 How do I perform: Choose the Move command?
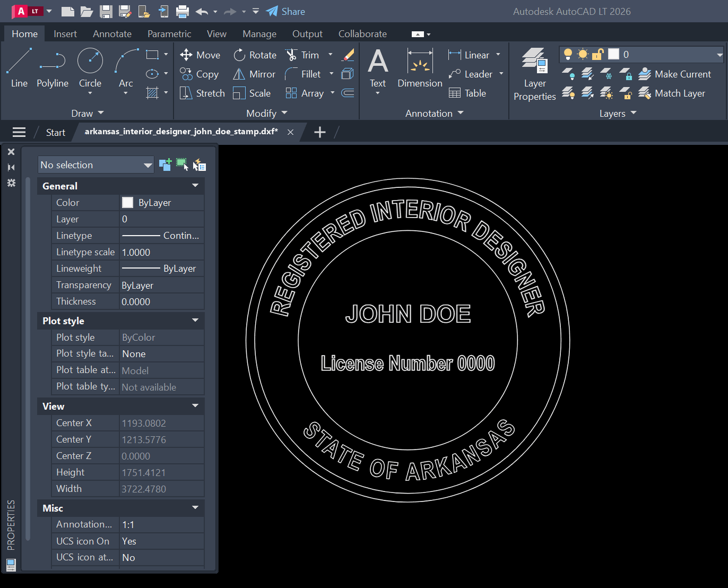click(x=200, y=55)
